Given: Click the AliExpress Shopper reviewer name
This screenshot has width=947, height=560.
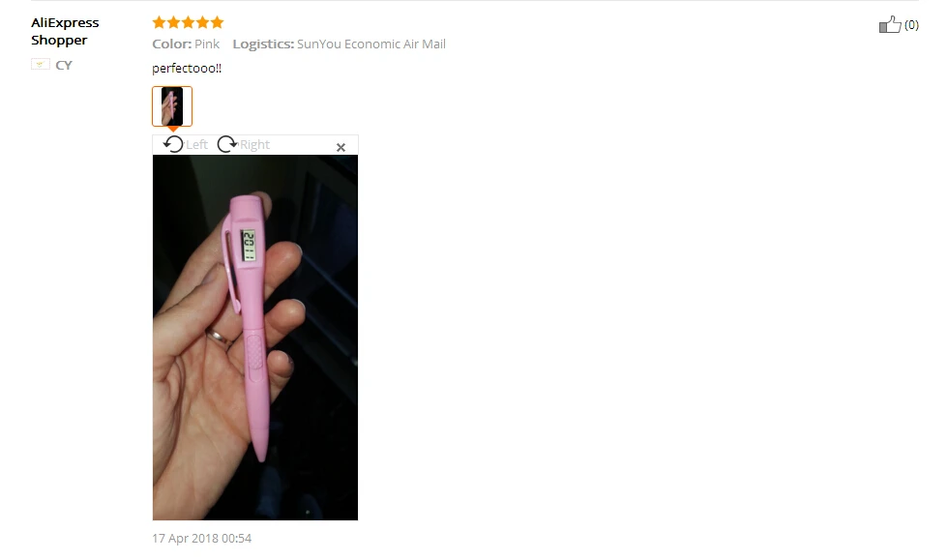Looking at the screenshot, I should tap(65, 31).
